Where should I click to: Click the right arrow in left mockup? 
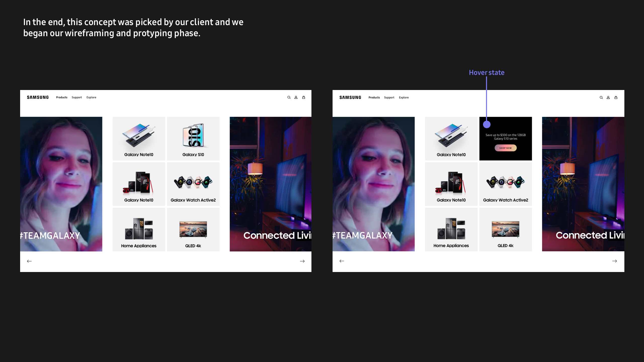(x=302, y=261)
